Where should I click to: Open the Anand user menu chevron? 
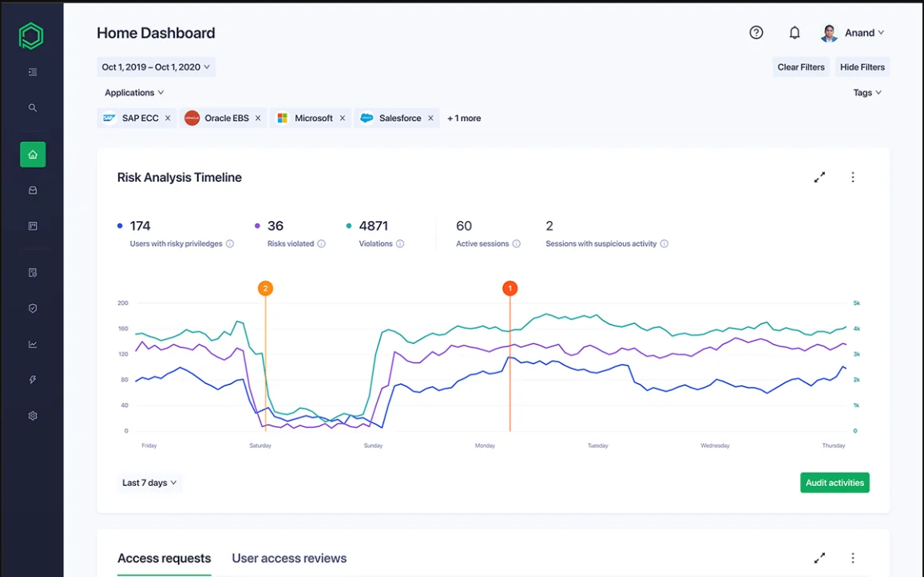(881, 33)
